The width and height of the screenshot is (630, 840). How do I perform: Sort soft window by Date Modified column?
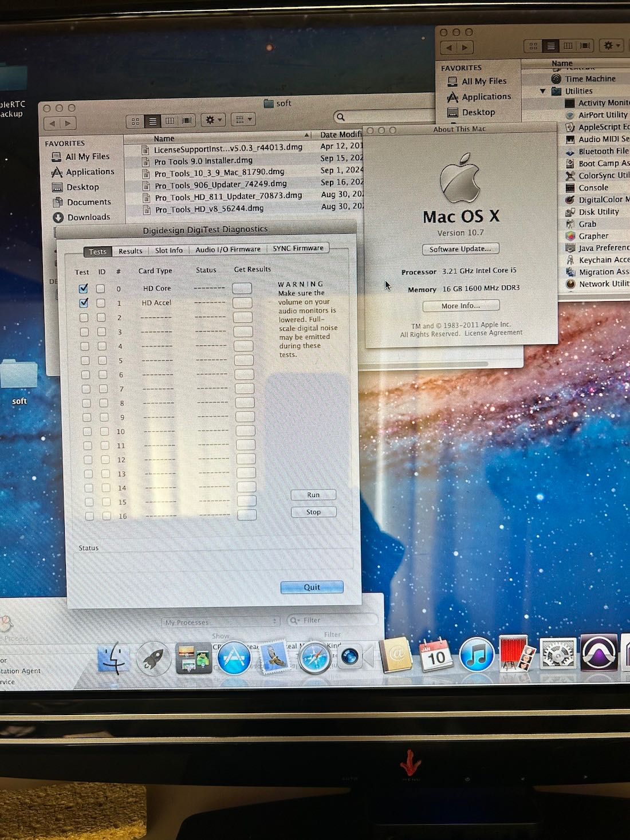tap(340, 135)
